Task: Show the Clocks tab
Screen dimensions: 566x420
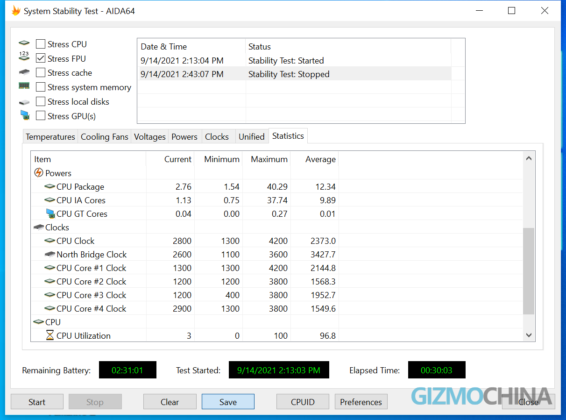Action: tap(217, 137)
